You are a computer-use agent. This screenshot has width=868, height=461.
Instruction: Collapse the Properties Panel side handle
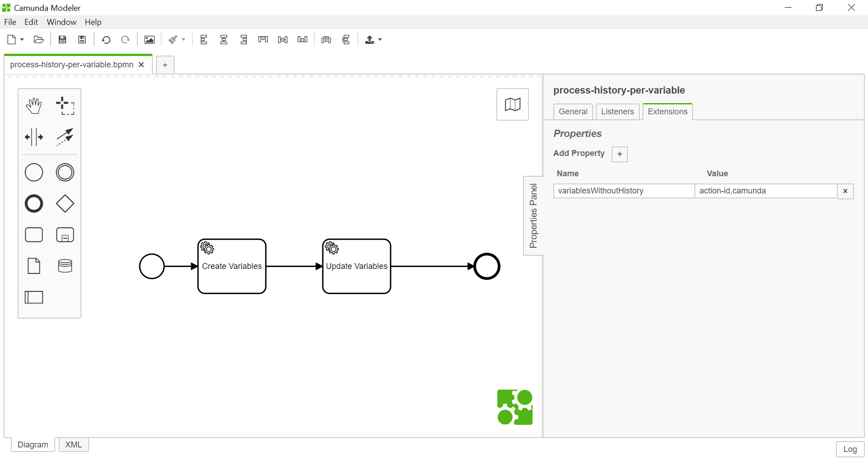click(533, 216)
